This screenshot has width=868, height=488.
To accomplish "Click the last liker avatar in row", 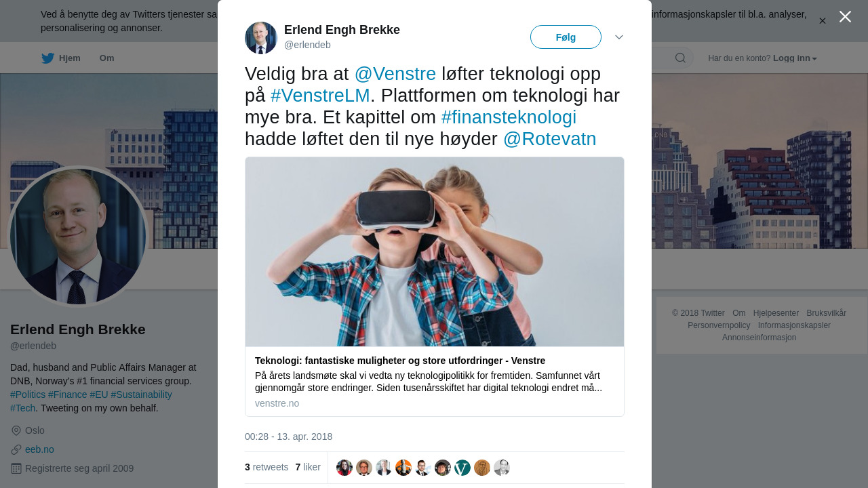I will point(502,468).
